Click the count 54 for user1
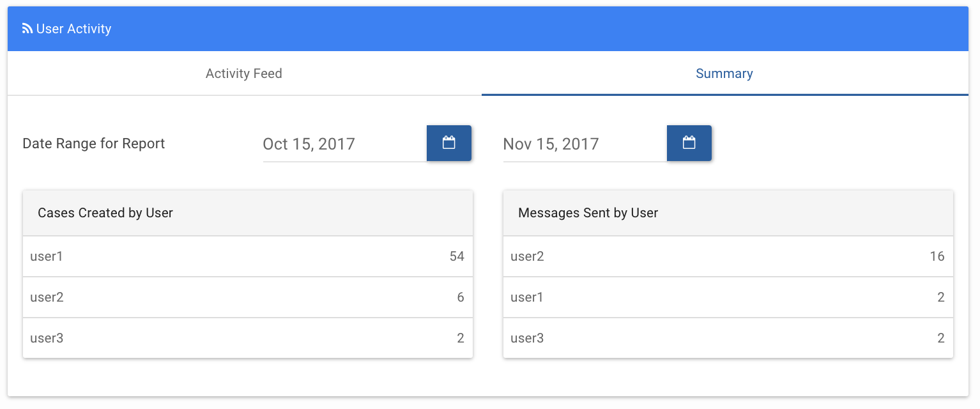Viewport: 980px width, 409px height. [456, 256]
